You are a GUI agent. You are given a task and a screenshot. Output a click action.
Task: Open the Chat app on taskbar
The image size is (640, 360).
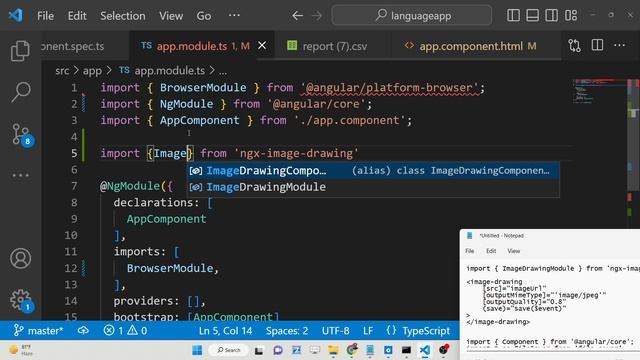click(x=278, y=350)
